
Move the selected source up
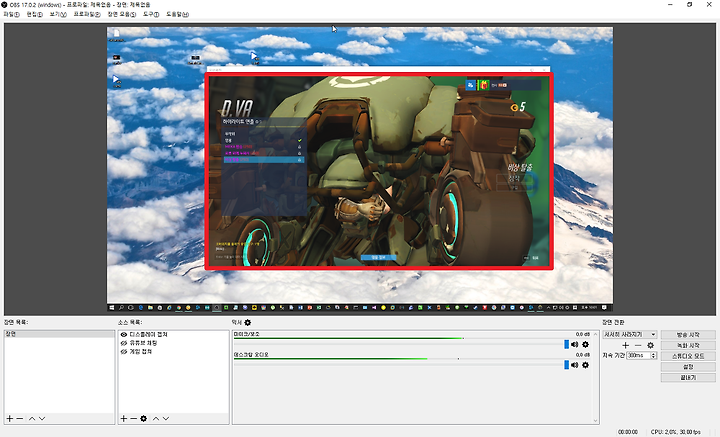[x=156, y=419]
